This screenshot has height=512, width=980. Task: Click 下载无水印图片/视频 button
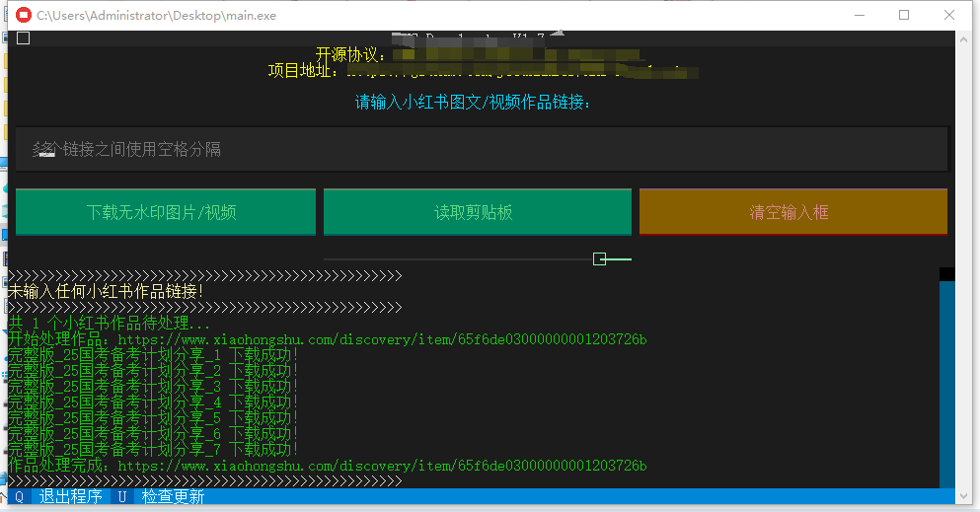click(x=166, y=212)
